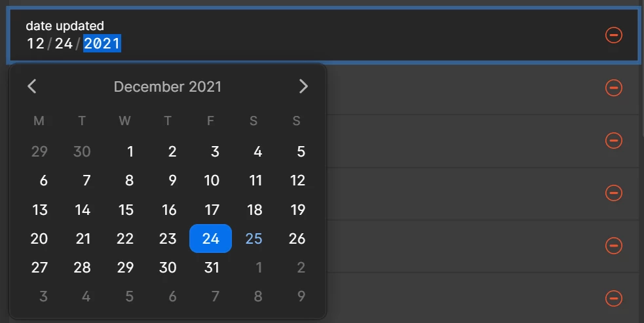
Task: Go to previous month arrow
Action: click(x=31, y=86)
